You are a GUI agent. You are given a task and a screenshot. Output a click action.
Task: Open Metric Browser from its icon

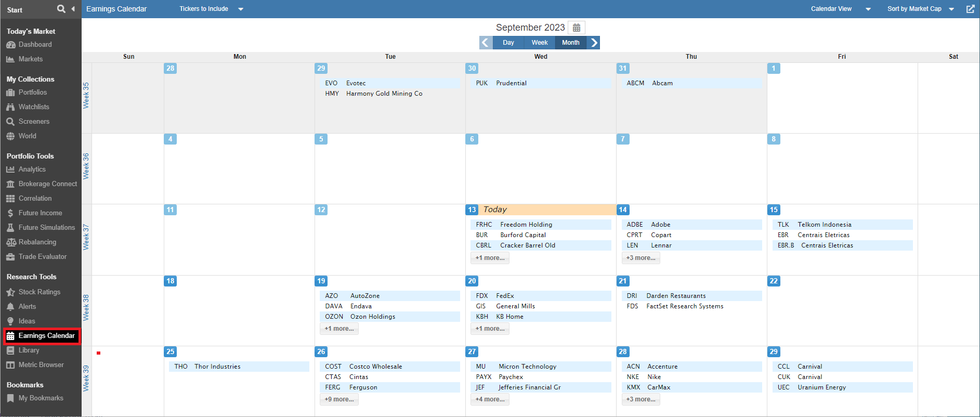tap(10, 365)
